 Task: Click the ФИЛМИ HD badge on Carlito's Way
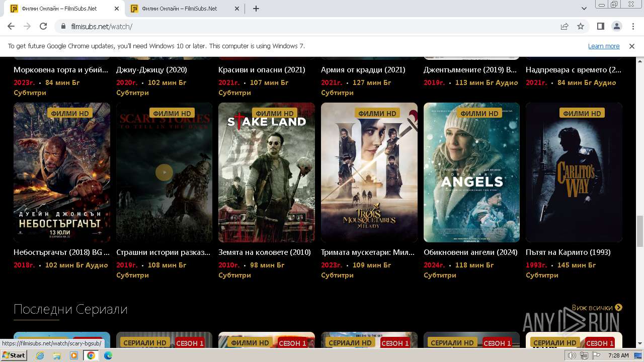pos(582,113)
